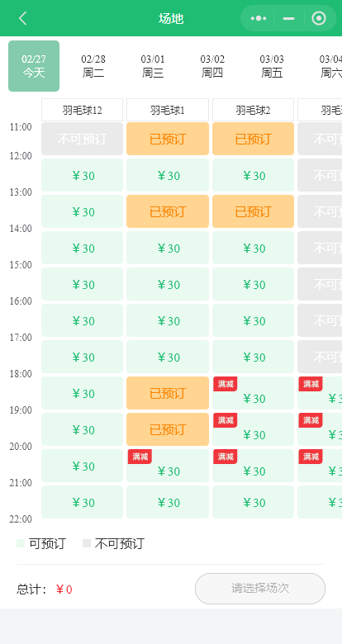
Task: Click 满减 badge on 羽毛球2 19:00 slot
Action: (x=226, y=420)
